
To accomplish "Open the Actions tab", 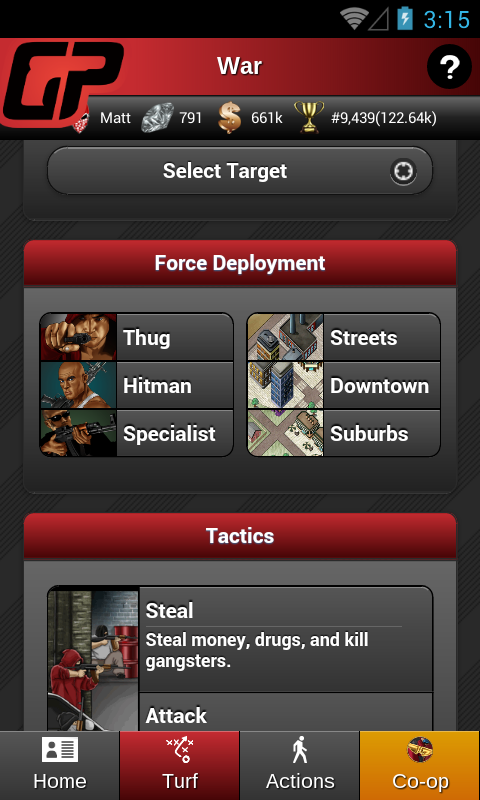I will pos(300,765).
